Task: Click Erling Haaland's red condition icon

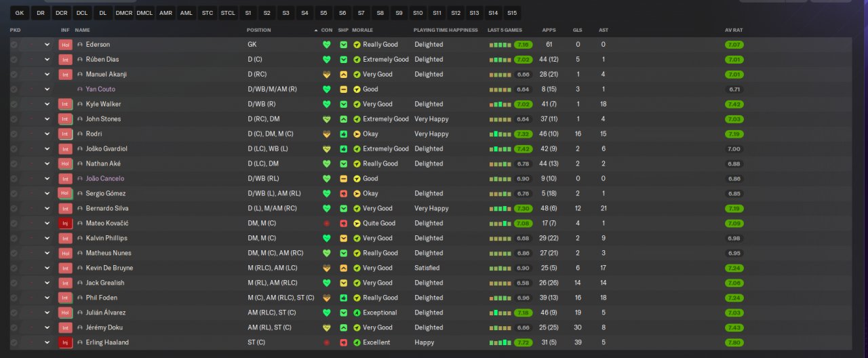Action: click(x=326, y=343)
